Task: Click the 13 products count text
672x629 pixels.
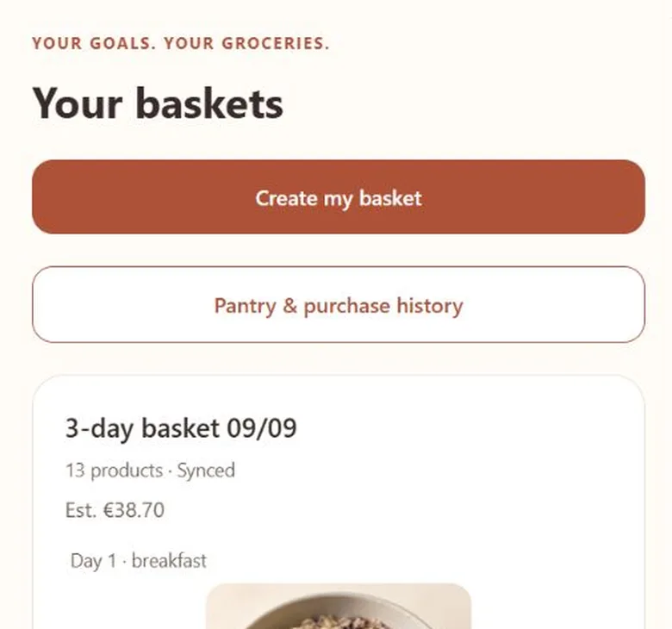Action: [114, 470]
